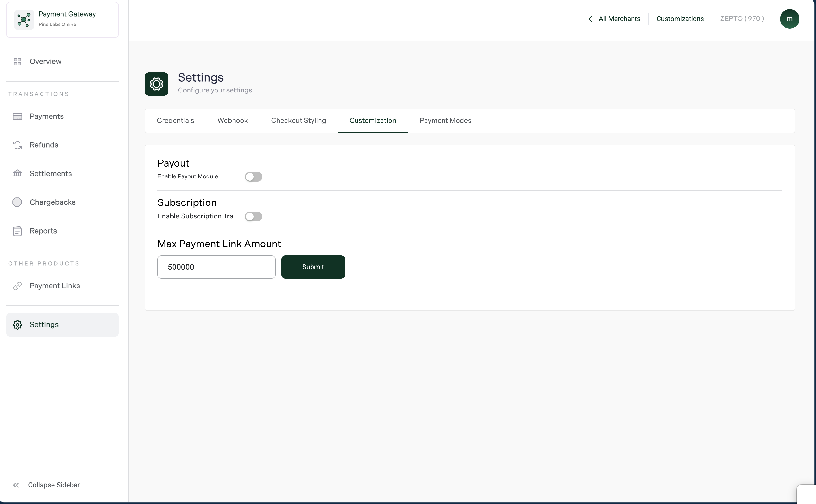Viewport: 816px width, 504px height.
Task: Click the "Configure your settings" subtitle
Action: (215, 90)
